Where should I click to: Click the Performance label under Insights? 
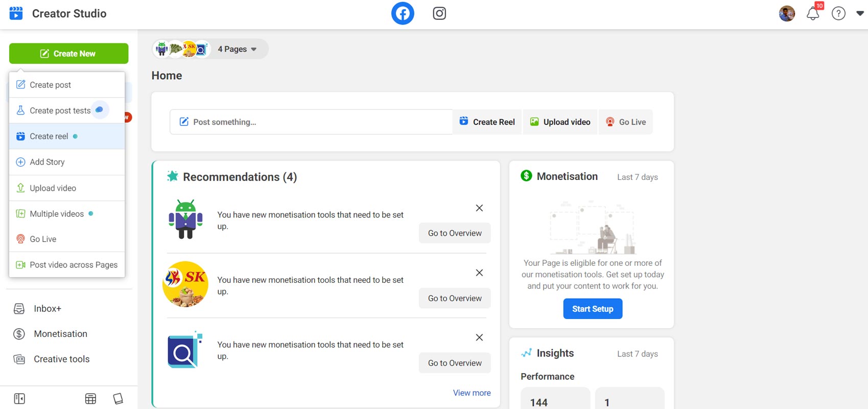tap(547, 377)
